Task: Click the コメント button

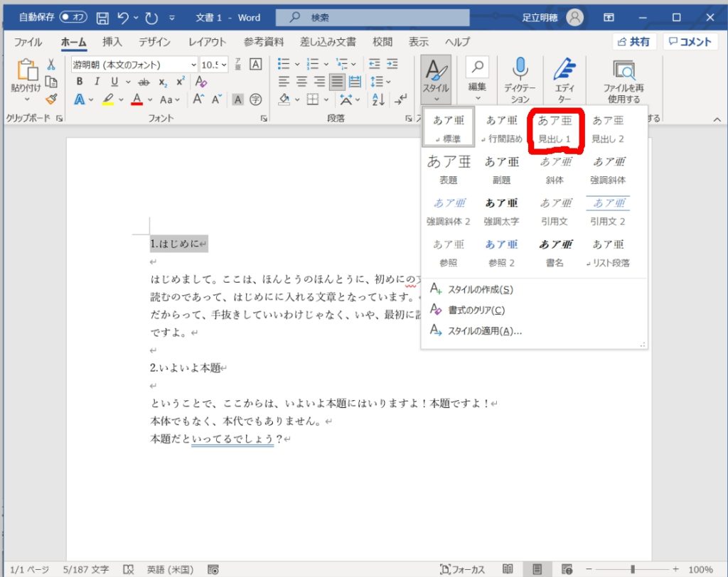Action: 690,42
